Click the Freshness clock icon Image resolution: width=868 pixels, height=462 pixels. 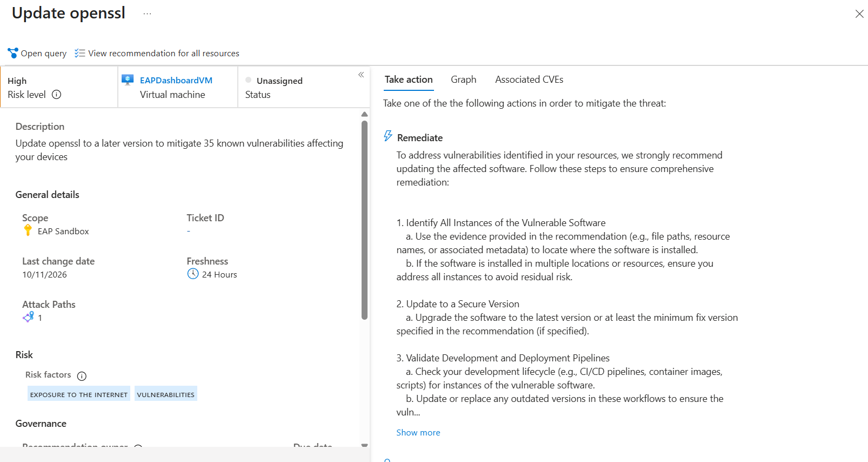(x=193, y=274)
